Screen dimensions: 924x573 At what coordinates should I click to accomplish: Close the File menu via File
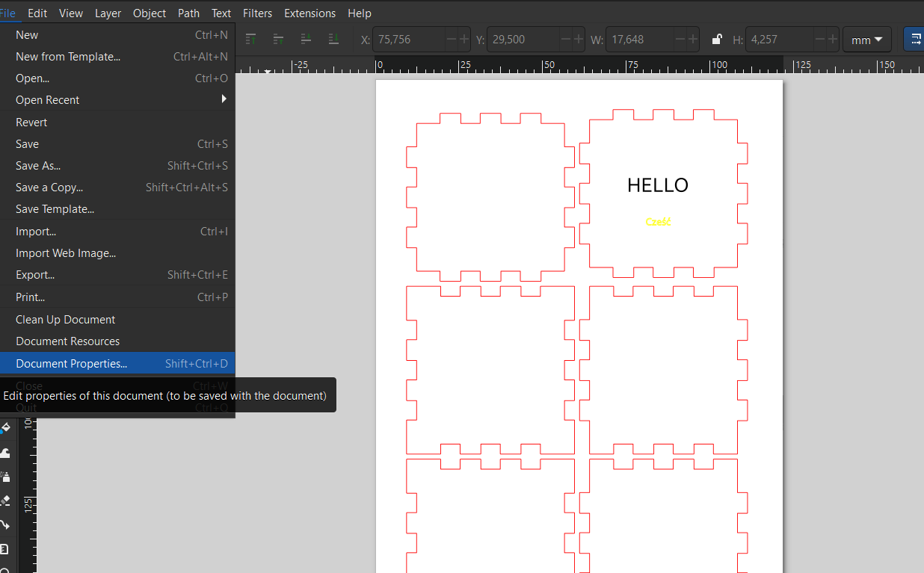tap(7, 13)
